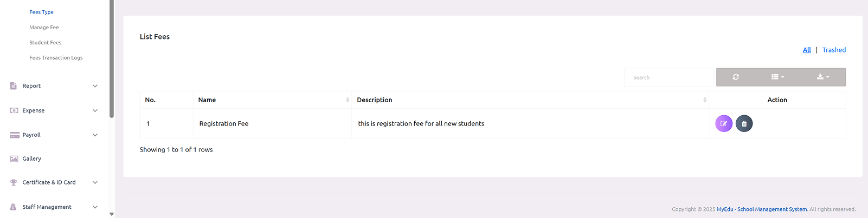Screen dimensions: 868x218
Task: Click the Certificate & ID Card trophy icon
Action: pyautogui.click(x=14, y=182)
